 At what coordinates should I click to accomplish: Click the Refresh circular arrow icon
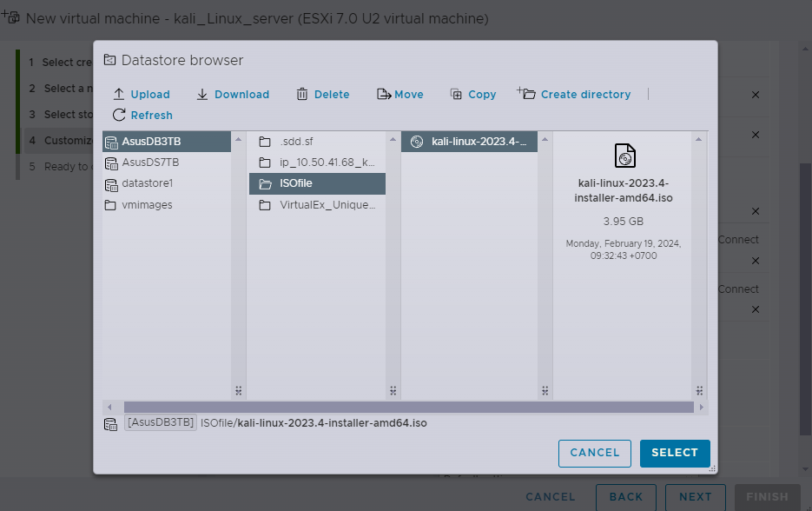coord(119,115)
